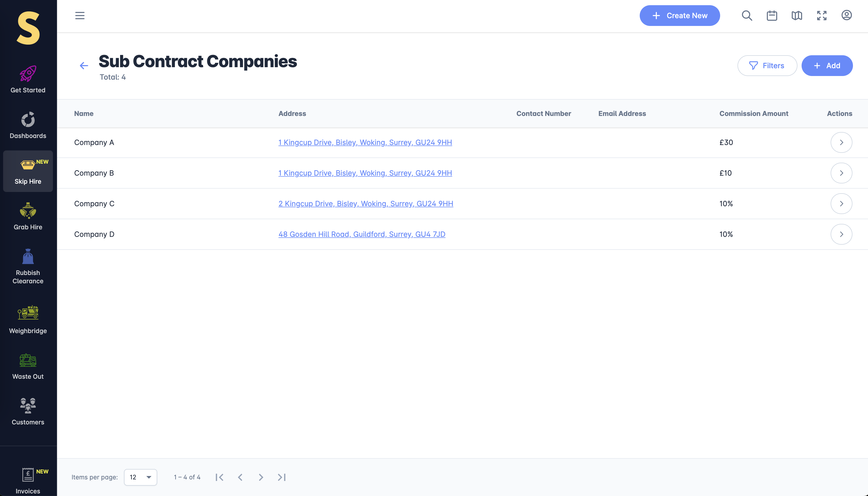Toggle fullscreen mode icon

coord(822,16)
